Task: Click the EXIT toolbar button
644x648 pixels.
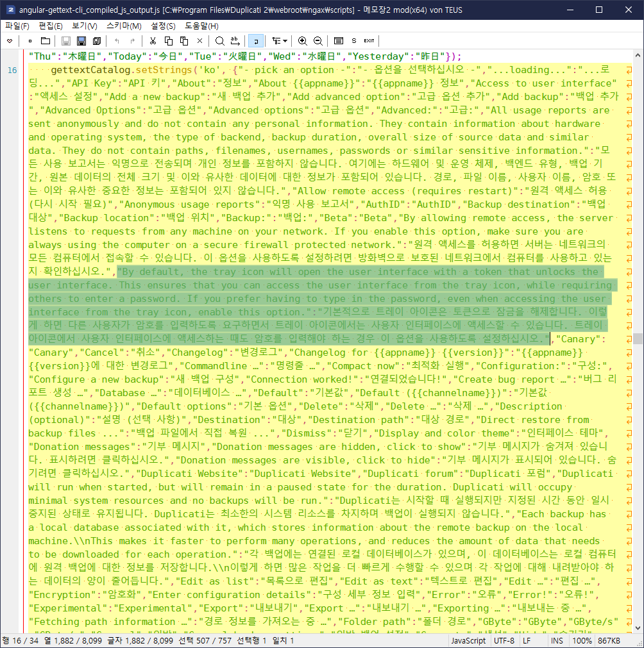Action: (369, 41)
